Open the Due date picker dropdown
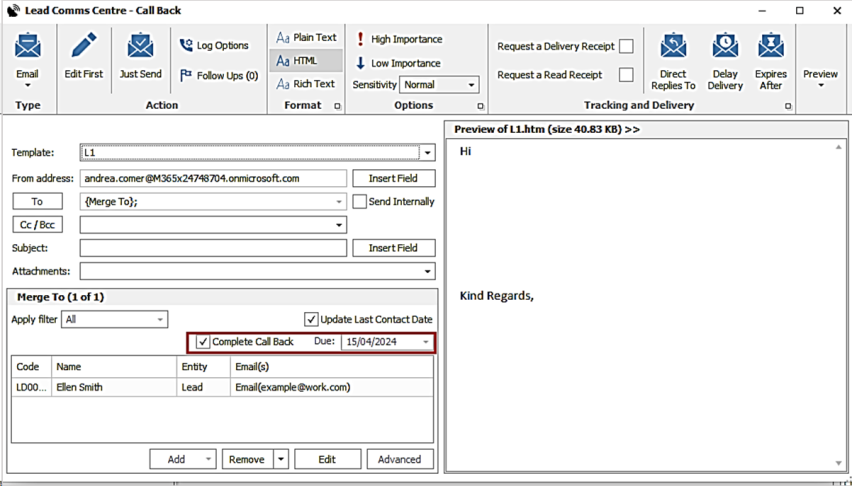Image resolution: width=852 pixels, height=486 pixels. 426,342
